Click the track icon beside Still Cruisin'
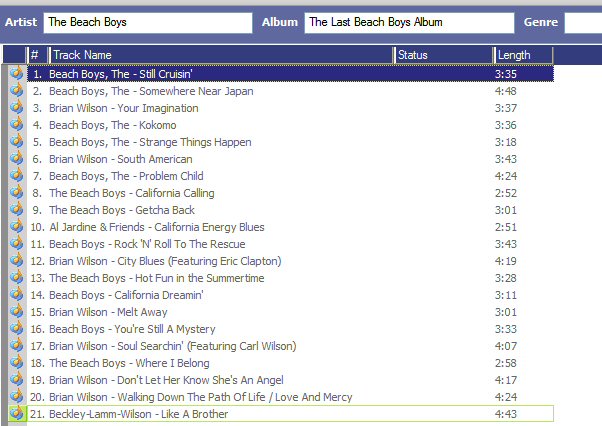This screenshot has height=426, width=602. (17, 73)
